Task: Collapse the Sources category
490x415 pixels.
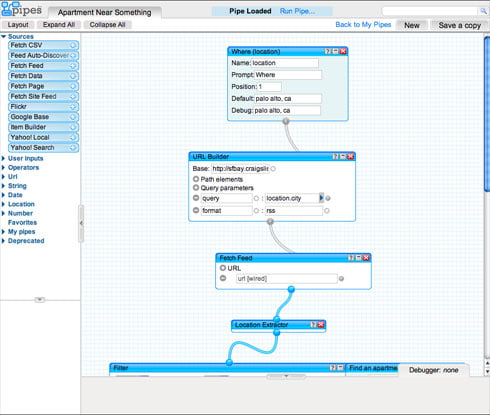Action: coord(4,36)
